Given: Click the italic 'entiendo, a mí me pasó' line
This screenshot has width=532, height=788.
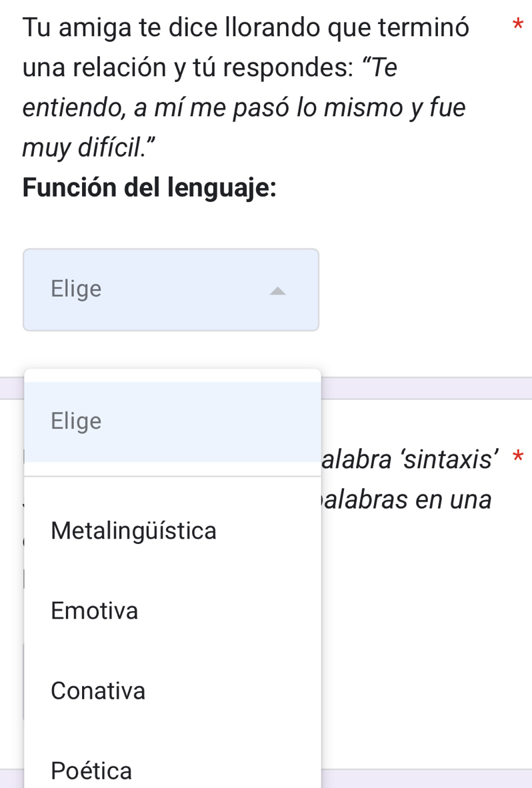Looking at the screenshot, I should click(x=244, y=107).
